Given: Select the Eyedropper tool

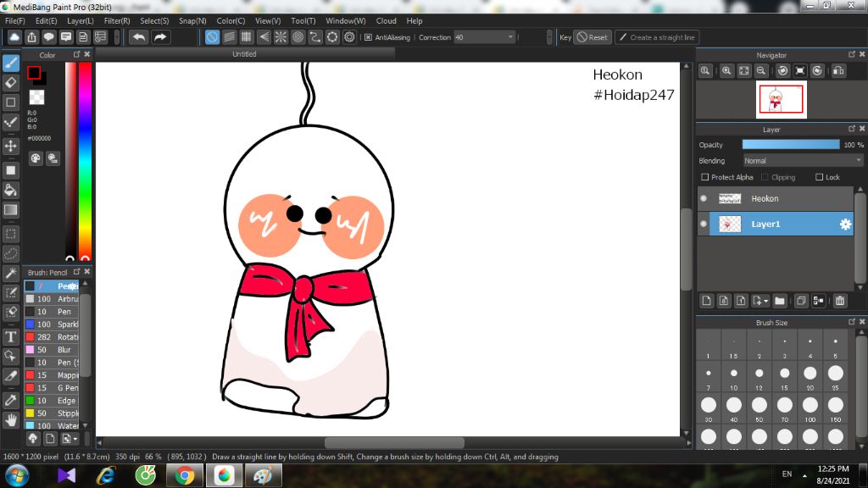Looking at the screenshot, I should pyautogui.click(x=10, y=400).
